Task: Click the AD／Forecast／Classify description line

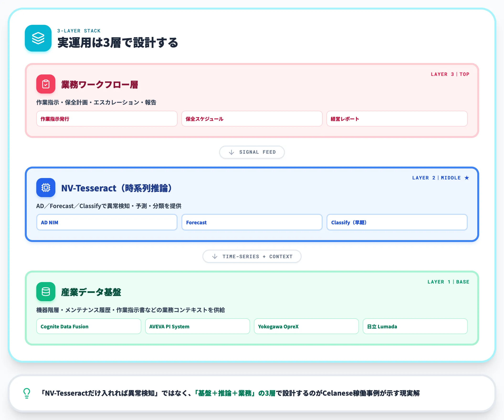Action: [109, 206]
